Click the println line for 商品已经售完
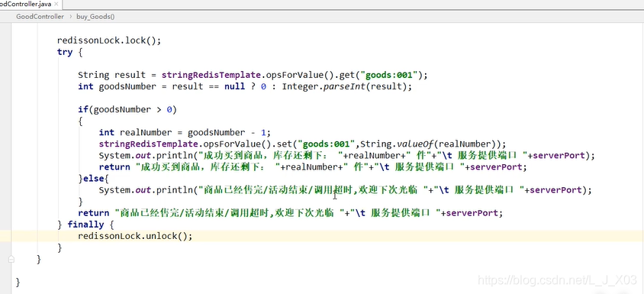The width and height of the screenshot is (644, 294). 346,190
